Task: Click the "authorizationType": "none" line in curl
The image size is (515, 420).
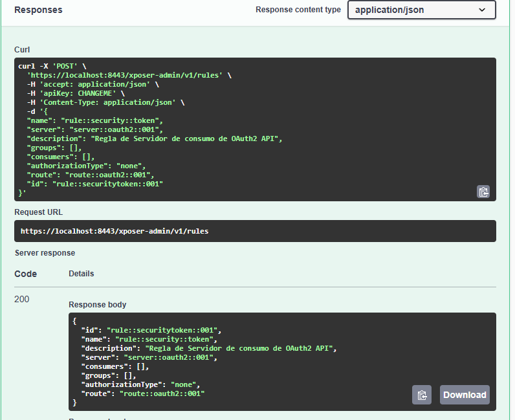Action: (86, 166)
